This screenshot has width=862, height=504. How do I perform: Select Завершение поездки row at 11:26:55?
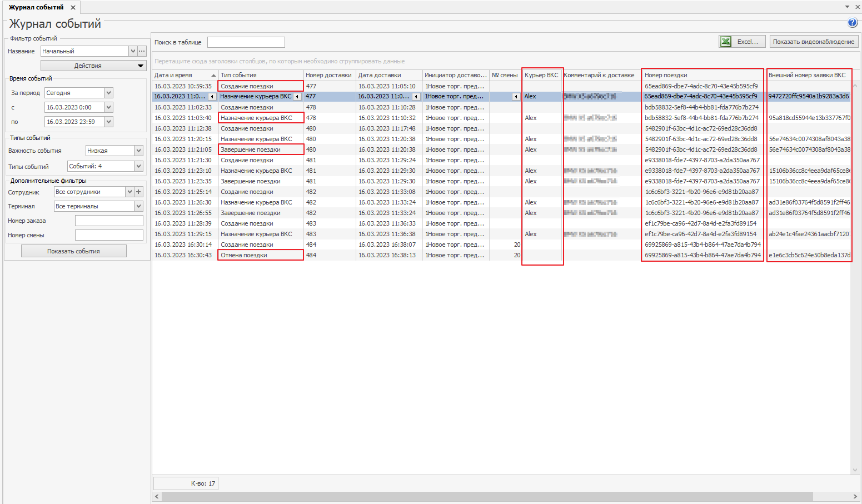click(x=502, y=213)
